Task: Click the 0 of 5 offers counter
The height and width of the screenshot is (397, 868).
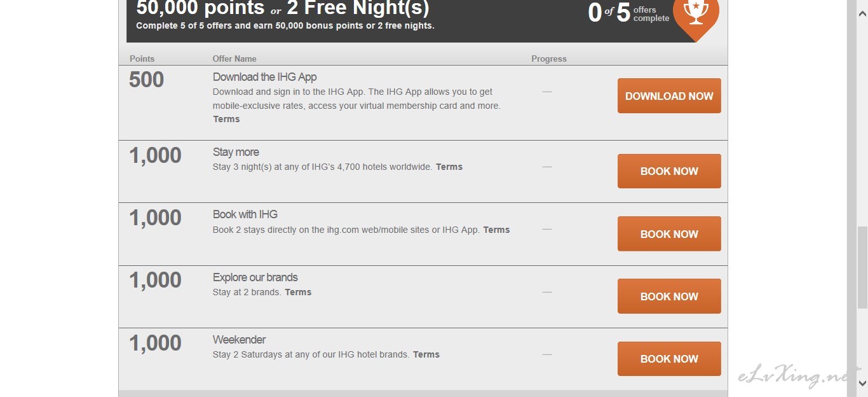Action: [627, 13]
